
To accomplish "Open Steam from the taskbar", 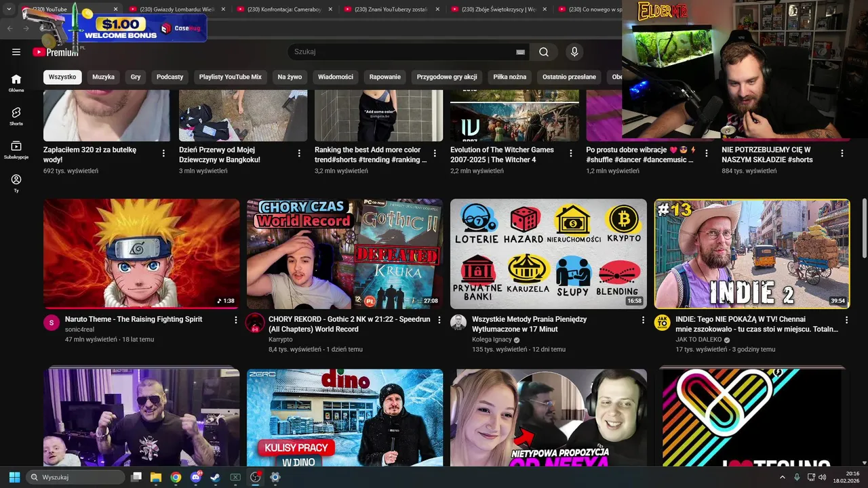I will point(216,477).
